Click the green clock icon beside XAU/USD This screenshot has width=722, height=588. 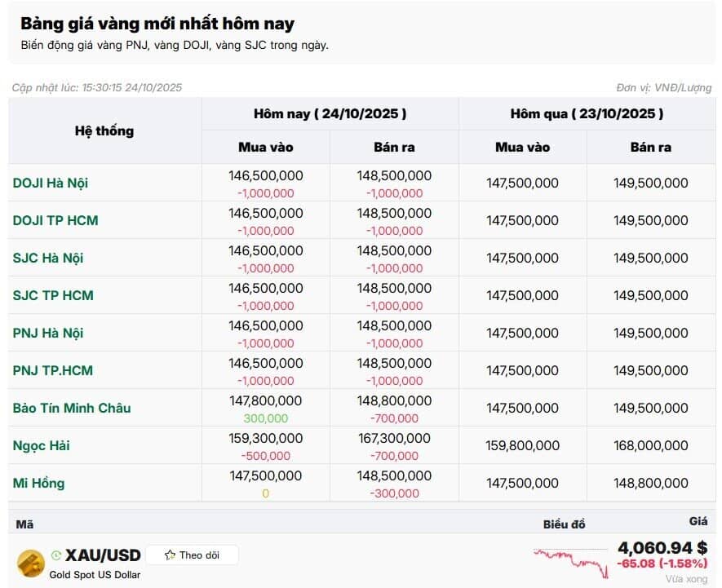click(x=55, y=555)
